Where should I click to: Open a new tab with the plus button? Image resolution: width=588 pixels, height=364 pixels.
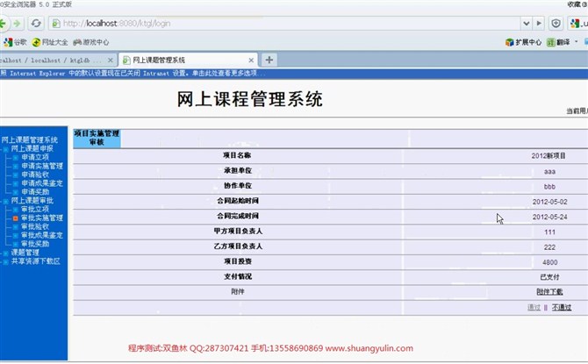[x=269, y=60]
